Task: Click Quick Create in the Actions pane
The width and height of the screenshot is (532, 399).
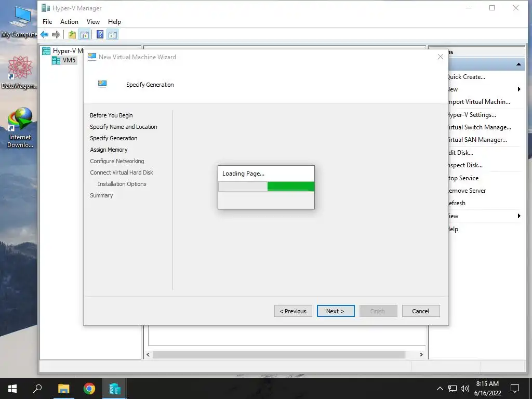Action: point(466,77)
